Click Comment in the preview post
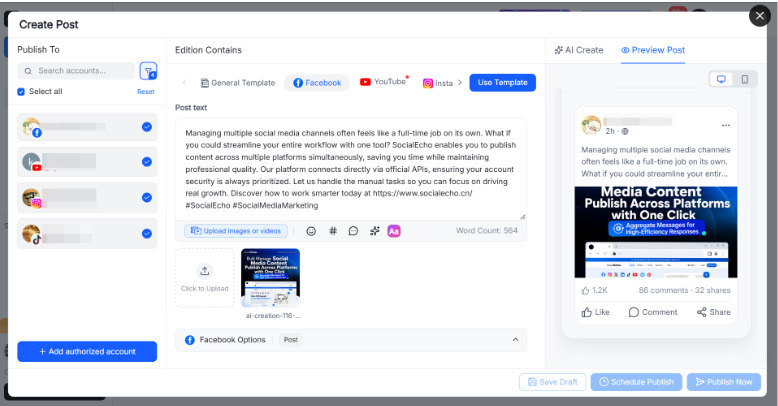 (653, 312)
